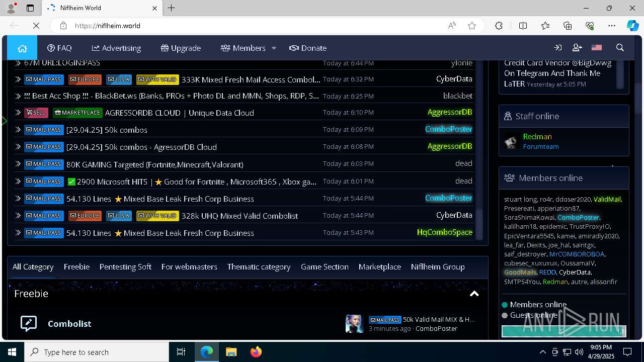The width and height of the screenshot is (644, 362).
Task: Switch to the Freebie tab
Action: (x=76, y=267)
